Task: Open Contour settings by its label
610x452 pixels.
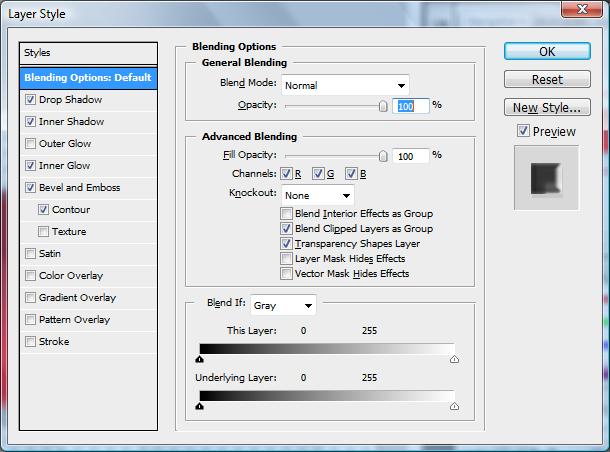Action: coord(71,210)
